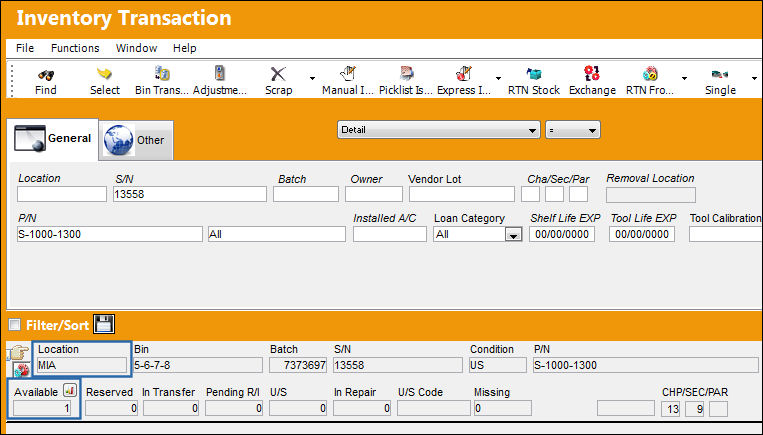Click the Owner input field
This screenshot has width=763, height=435.
(374, 194)
